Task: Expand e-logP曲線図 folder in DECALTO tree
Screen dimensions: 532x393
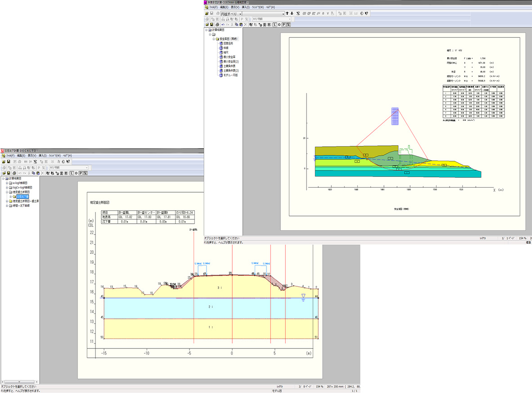Action: pos(7,183)
